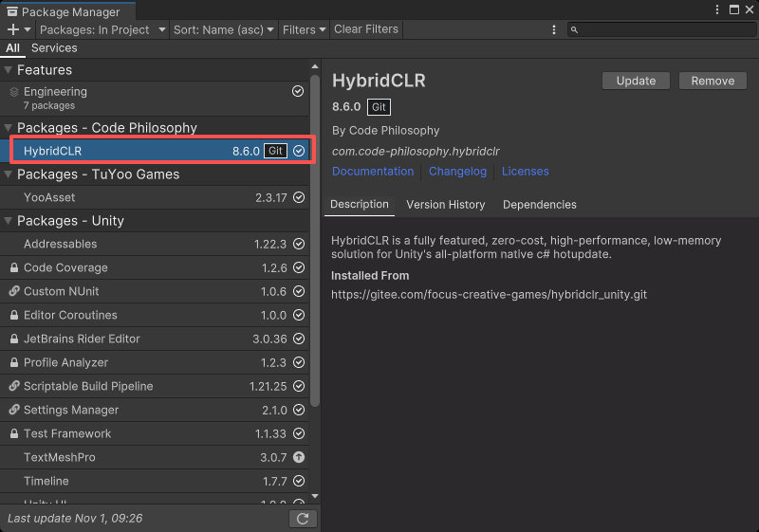Select the Code Coverage package
The width and height of the screenshot is (759, 532).
155,267
